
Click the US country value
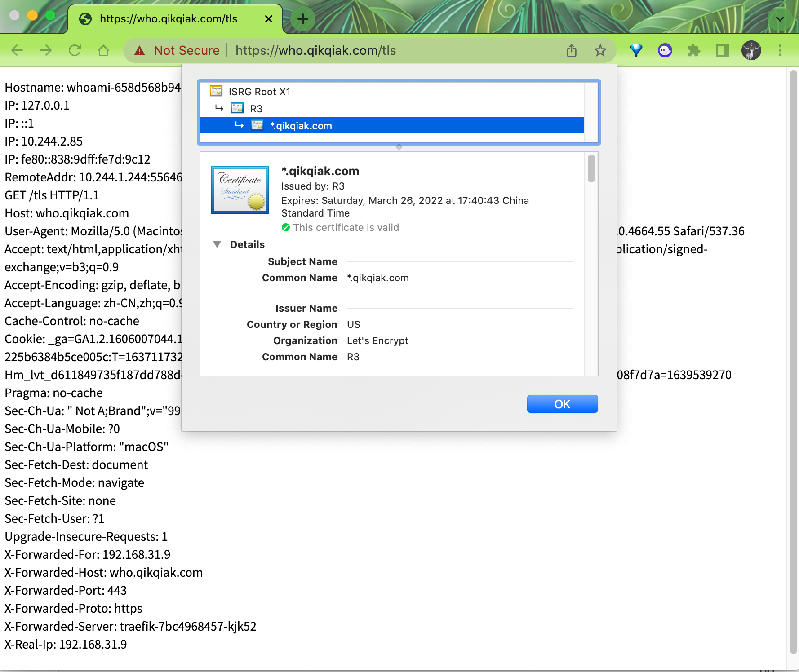354,324
